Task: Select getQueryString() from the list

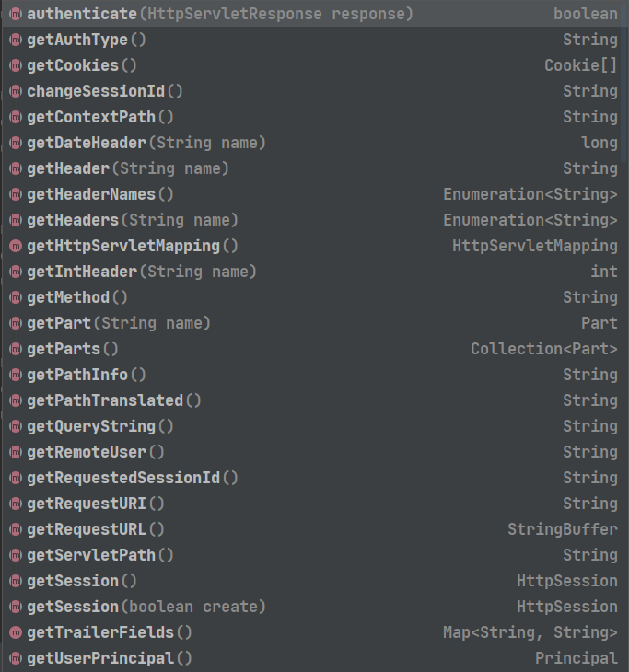Action: [x=311, y=426]
